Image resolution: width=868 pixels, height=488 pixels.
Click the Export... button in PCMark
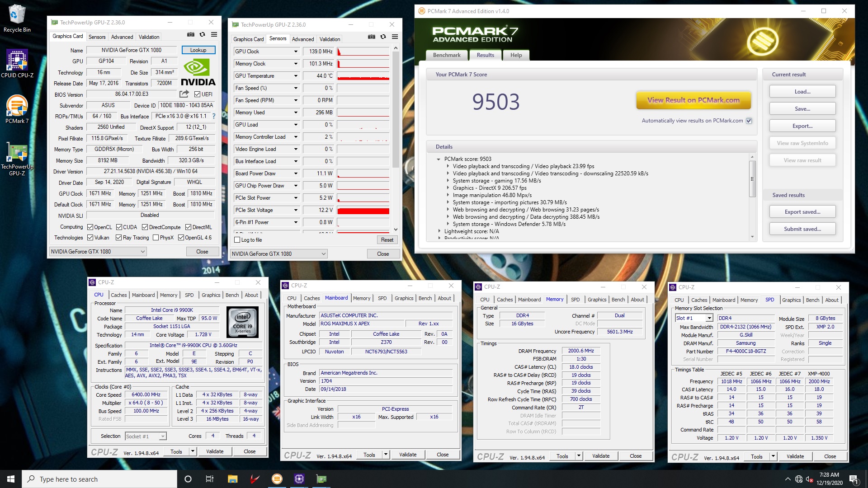point(802,126)
